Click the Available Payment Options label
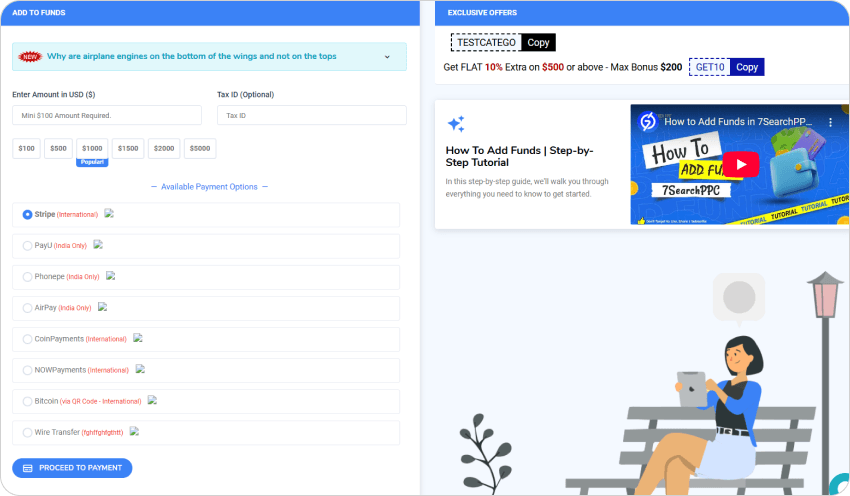Screen dimensions: 850x496 (209, 187)
